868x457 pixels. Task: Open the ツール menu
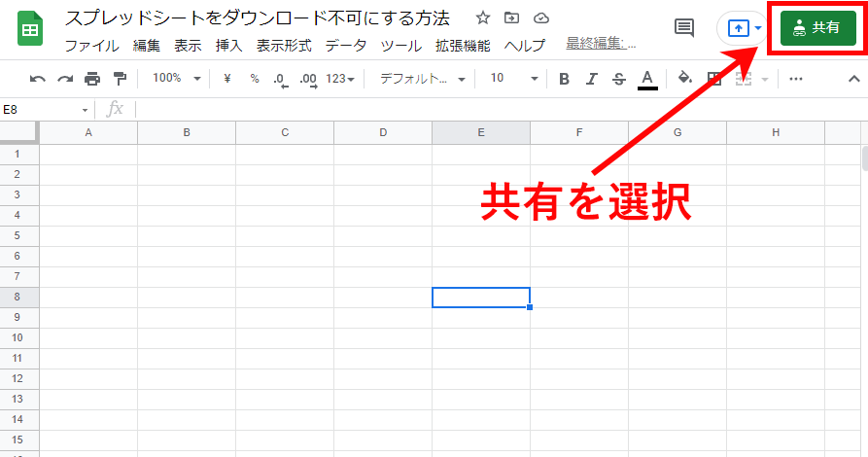coord(401,46)
